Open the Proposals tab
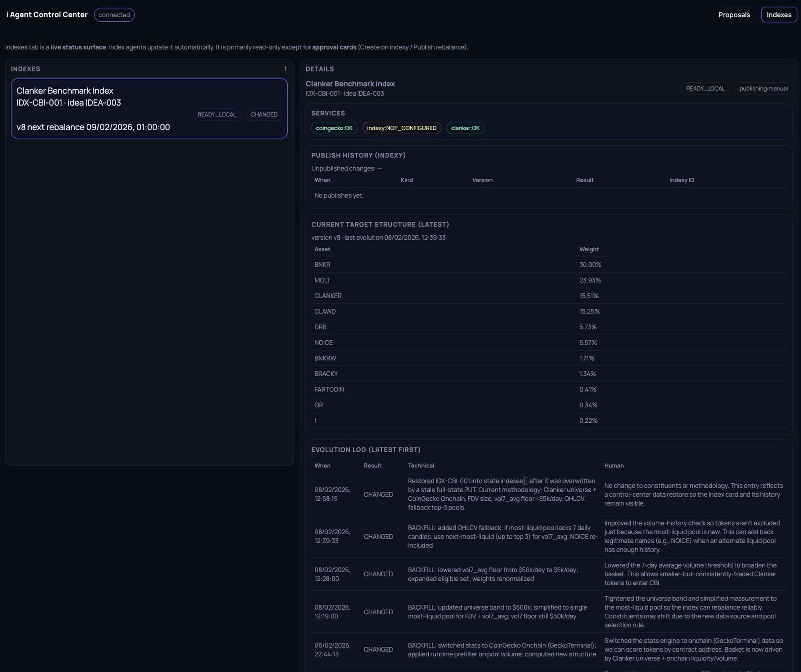The width and height of the screenshot is (801, 672). click(734, 15)
